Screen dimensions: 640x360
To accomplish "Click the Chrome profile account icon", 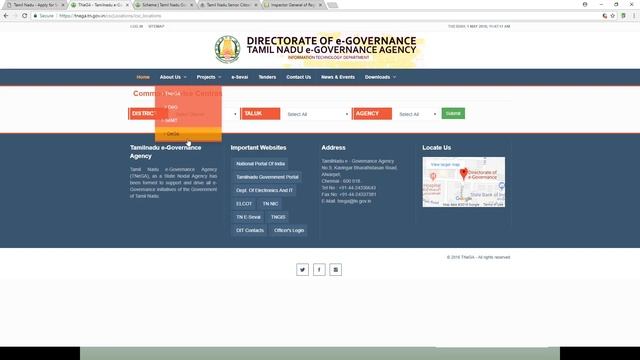I will tap(585, 4).
